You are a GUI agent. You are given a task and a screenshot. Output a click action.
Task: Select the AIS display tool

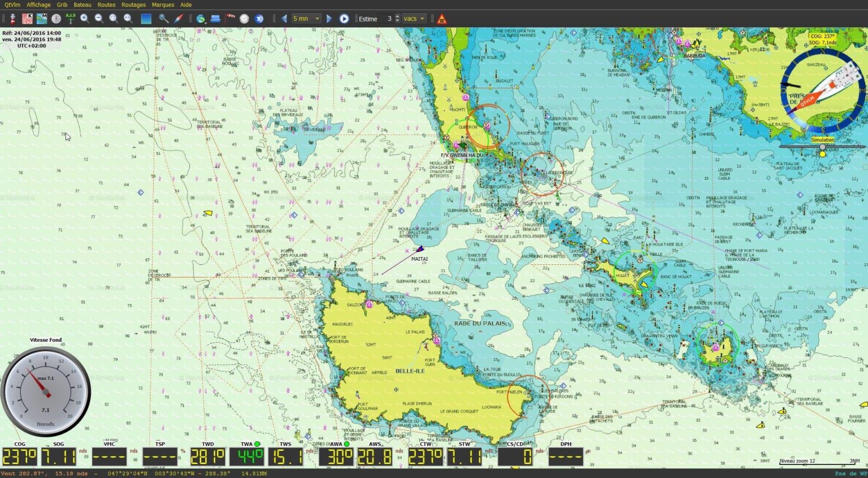click(x=70, y=18)
